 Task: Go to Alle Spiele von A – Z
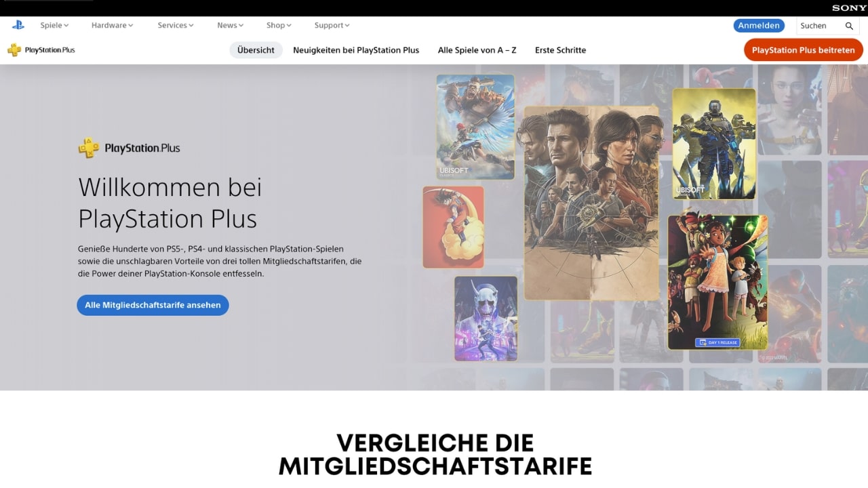(477, 50)
